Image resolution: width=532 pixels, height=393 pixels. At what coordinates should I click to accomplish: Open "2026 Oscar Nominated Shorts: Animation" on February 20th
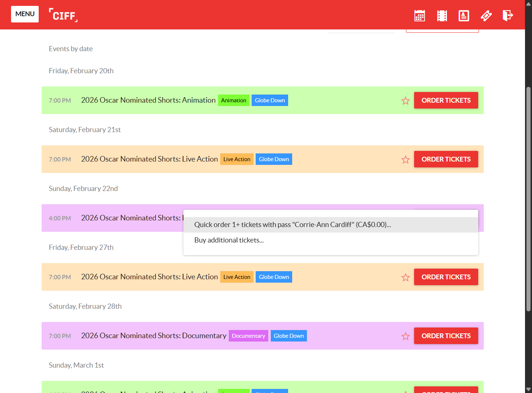pos(148,100)
